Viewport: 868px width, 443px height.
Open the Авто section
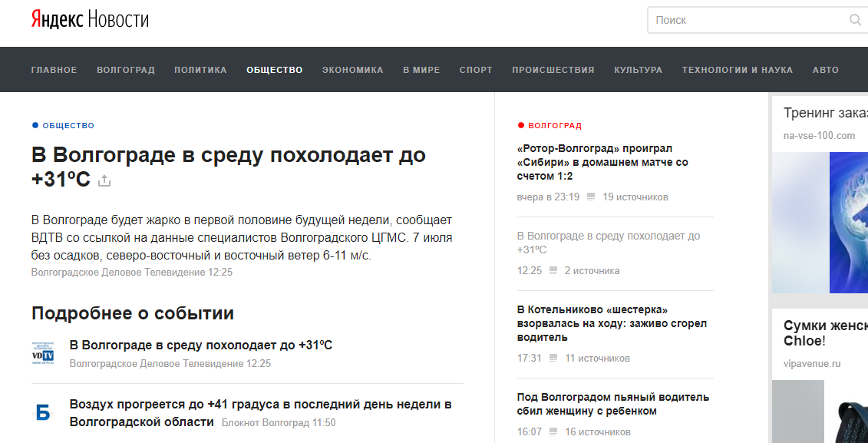[x=825, y=70]
